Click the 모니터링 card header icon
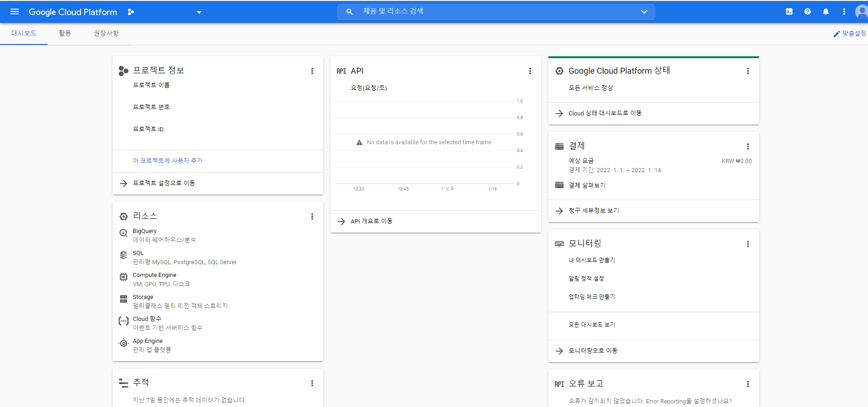The image size is (868, 407). tap(559, 244)
